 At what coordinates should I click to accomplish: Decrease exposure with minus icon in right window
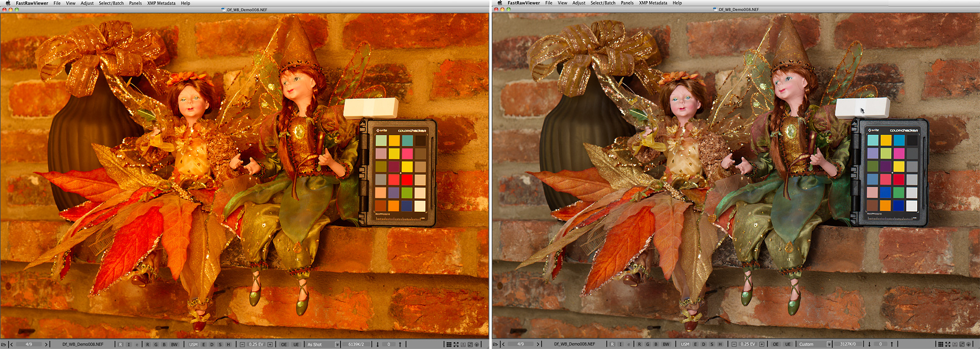pyautogui.click(x=734, y=344)
